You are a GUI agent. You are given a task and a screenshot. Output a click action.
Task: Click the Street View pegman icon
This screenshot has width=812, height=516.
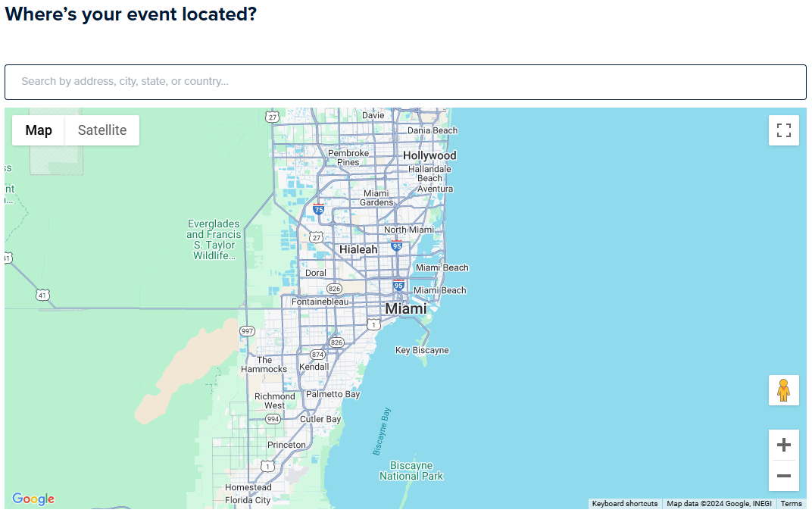click(783, 390)
